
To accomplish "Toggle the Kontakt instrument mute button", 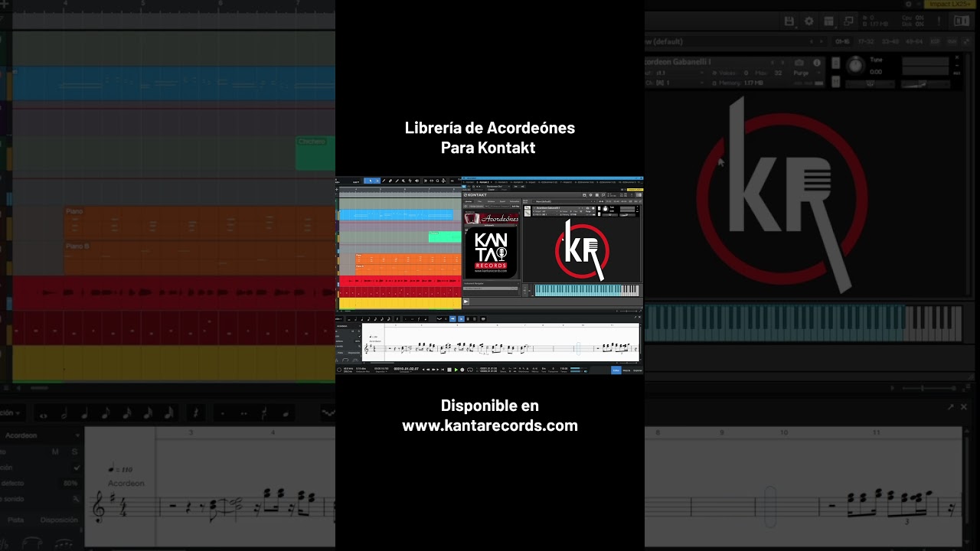I will (x=836, y=83).
